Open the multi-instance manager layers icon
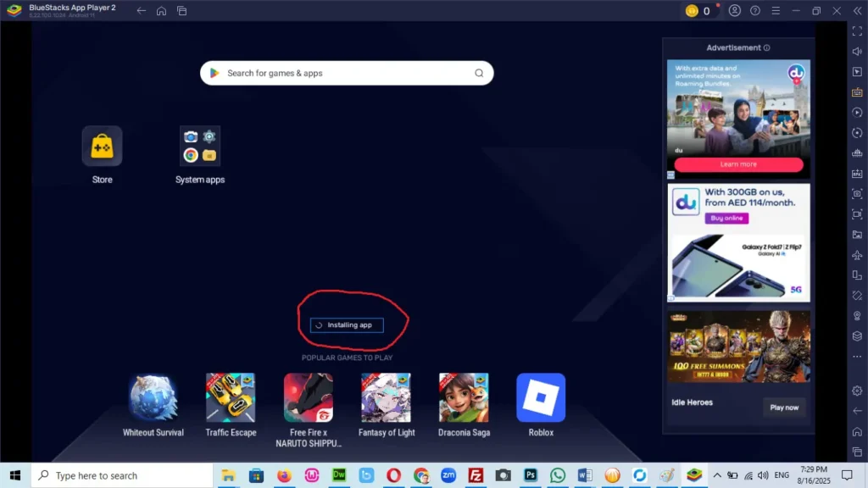Viewport: 868px width, 488px height. point(857,336)
